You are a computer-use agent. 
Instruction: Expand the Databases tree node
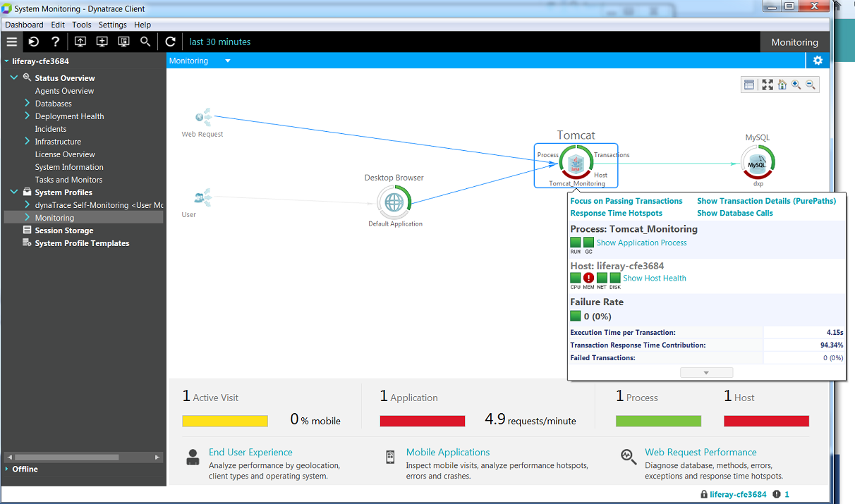point(27,103)
